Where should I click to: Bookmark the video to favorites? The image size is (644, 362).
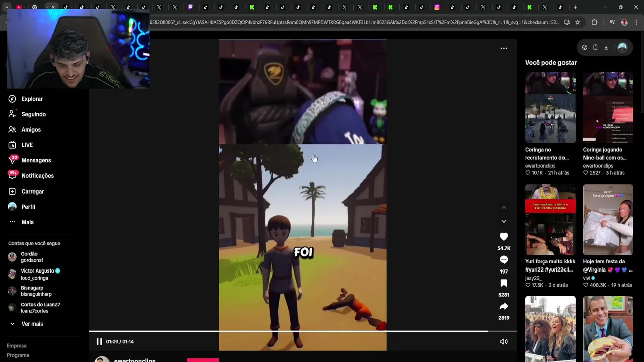click(504, 283)
